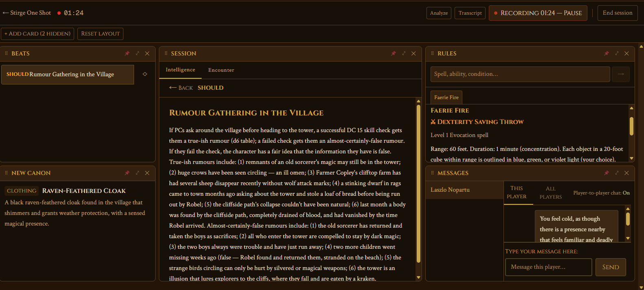Pause the recording at 01:24

click(538, 13)
